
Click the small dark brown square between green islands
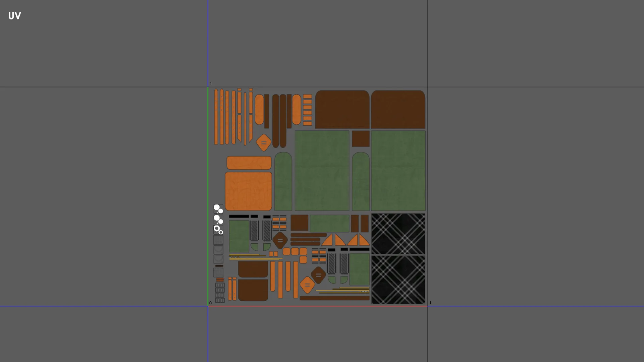(x=361, y=138)
